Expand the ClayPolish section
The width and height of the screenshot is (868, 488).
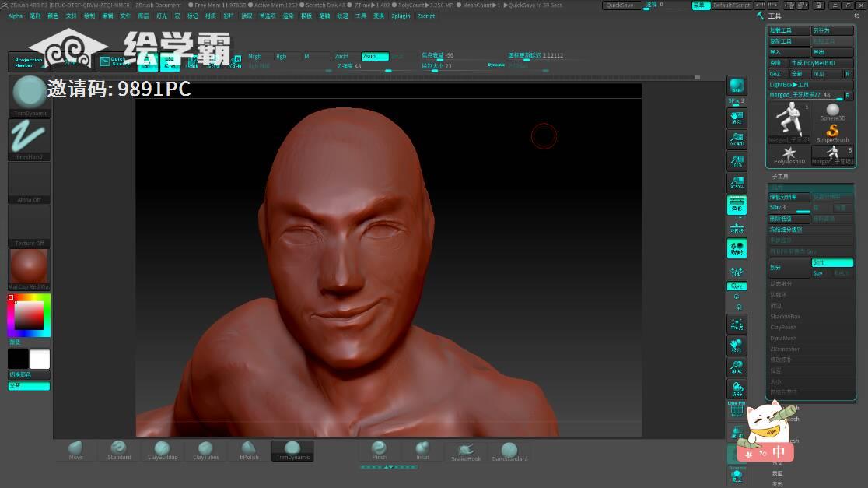pyautogui.click(x=783, y=328)
